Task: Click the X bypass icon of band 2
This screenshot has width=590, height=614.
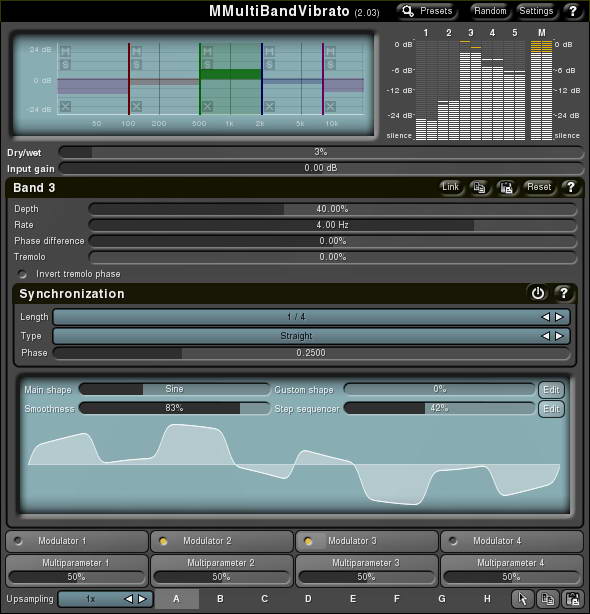Action: coord(137,106)
